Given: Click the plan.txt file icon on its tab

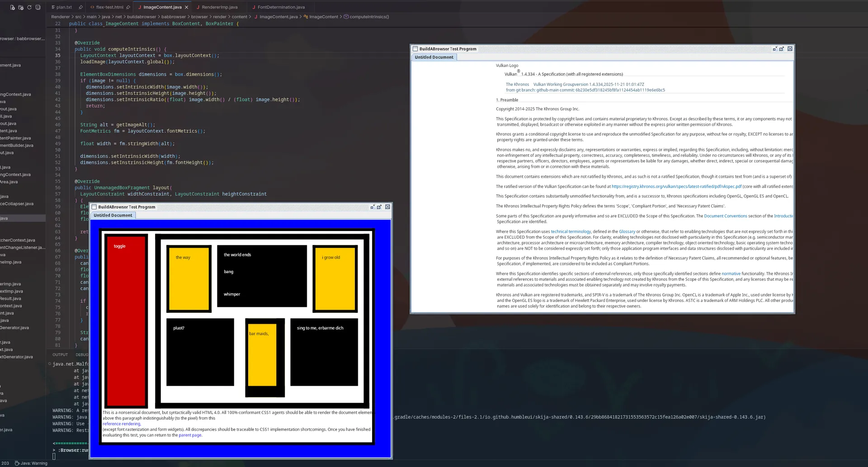Looking at the screenshot, I should pos(54,7).
